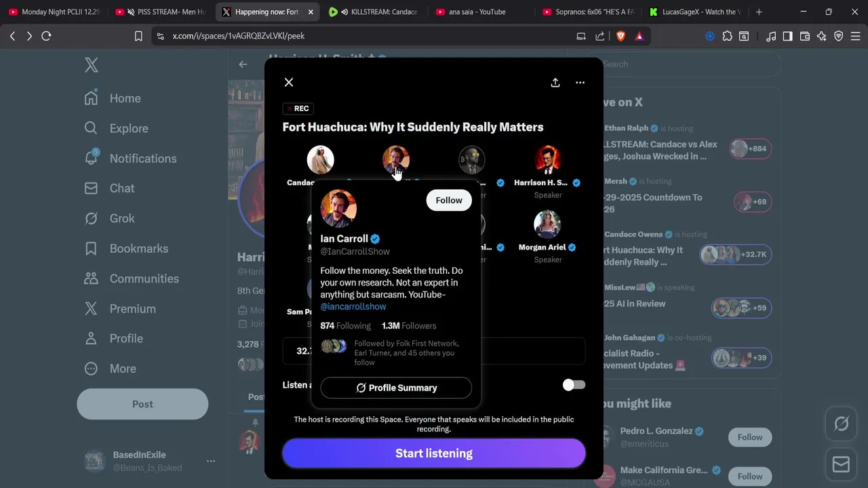This screenshot has height=488, width=868.
Task: Click floating messages envelope button
Action: pyautogui.click(x=841, y=464)
